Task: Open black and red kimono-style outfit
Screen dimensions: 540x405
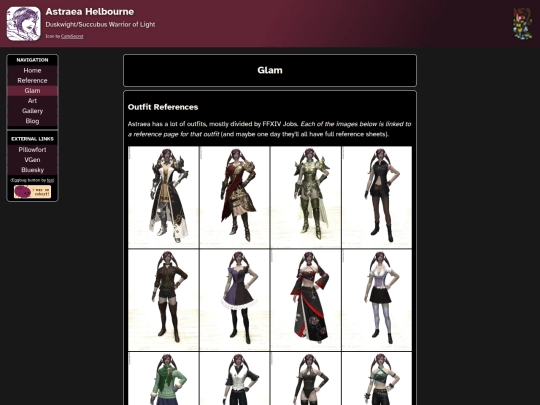Action: coord(306,300)
